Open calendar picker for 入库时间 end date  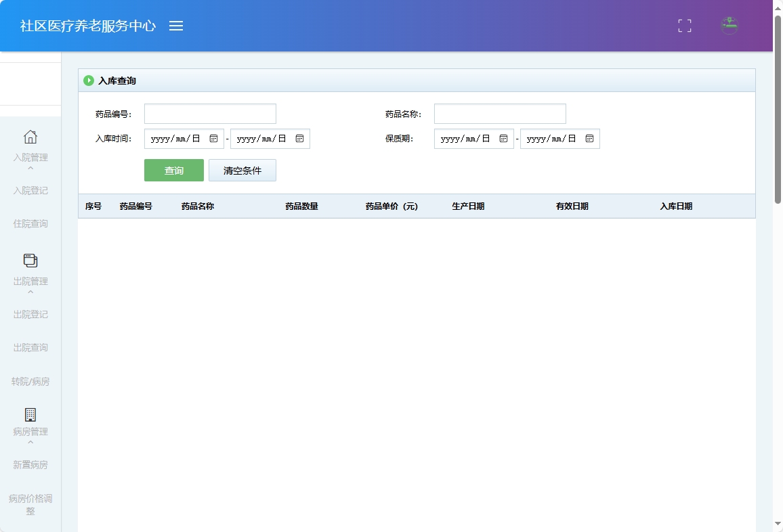(x=300, y=138)
